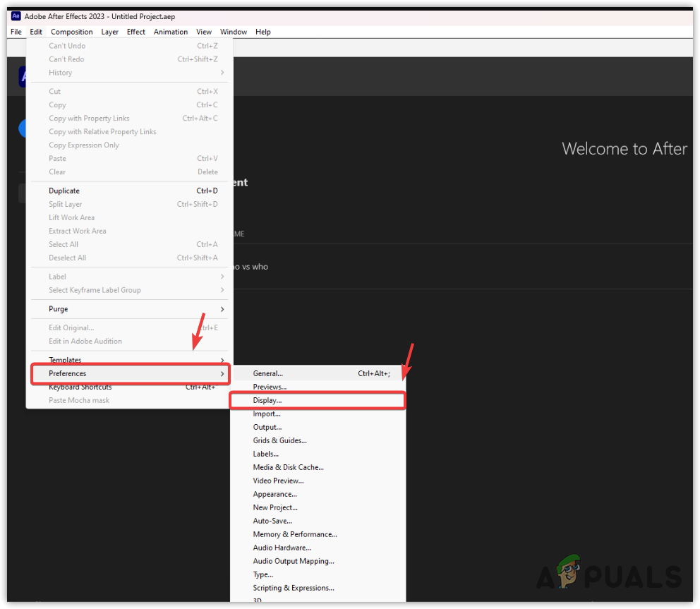Choose Copy in the Edit menu

pos(129,104)
